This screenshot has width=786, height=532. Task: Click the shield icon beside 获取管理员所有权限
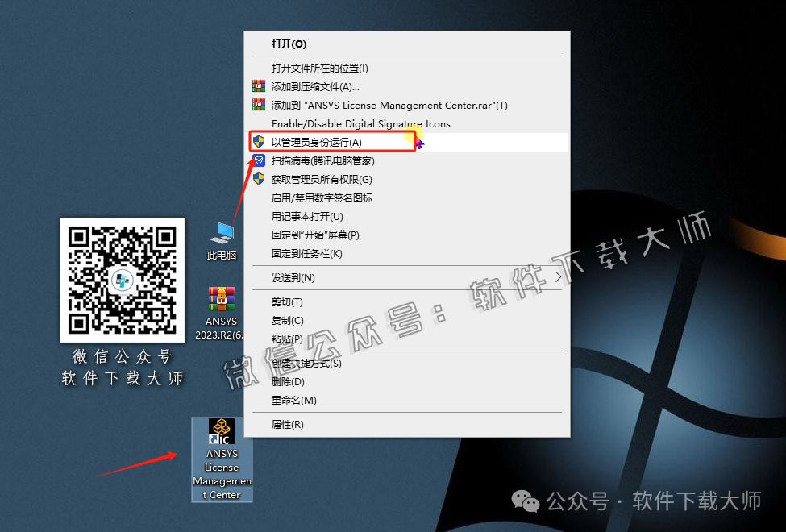click(259, 178)
